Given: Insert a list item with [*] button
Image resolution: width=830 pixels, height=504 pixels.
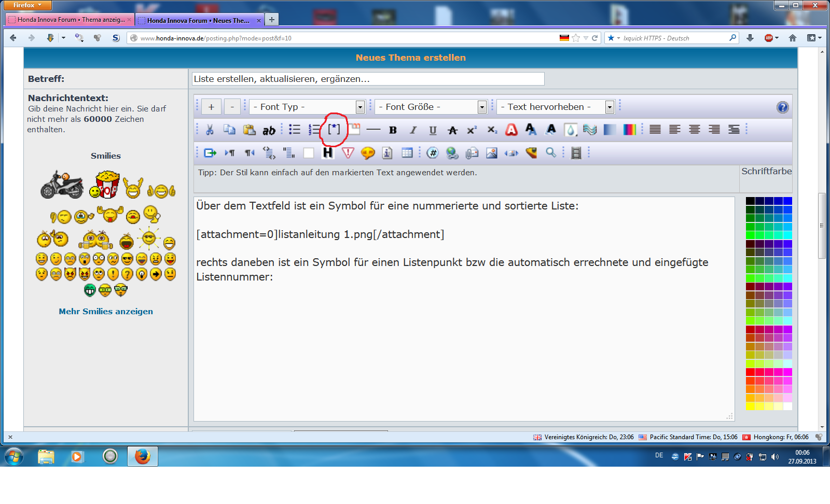Looking at the screenshot, I should pos(334,129).
